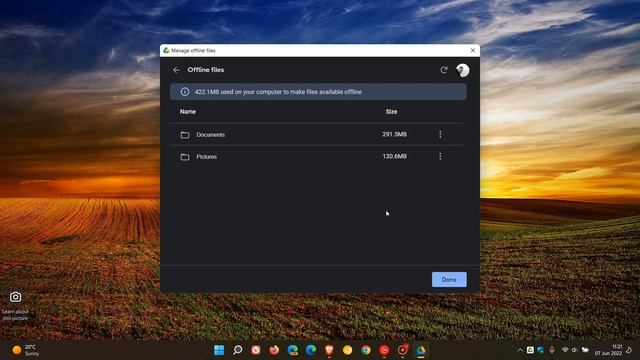
Task: Click the Google Drive system tray icon
Action: click(530, 350)
